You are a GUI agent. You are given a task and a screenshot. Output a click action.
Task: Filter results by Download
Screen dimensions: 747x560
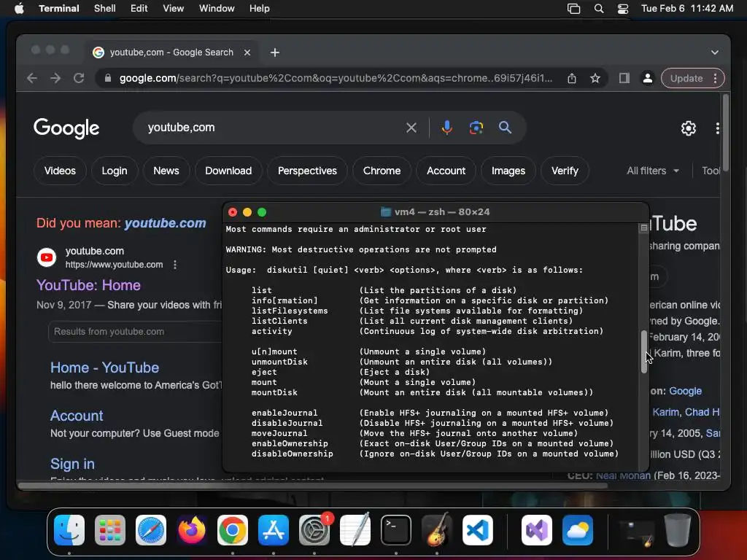[228, 171]
